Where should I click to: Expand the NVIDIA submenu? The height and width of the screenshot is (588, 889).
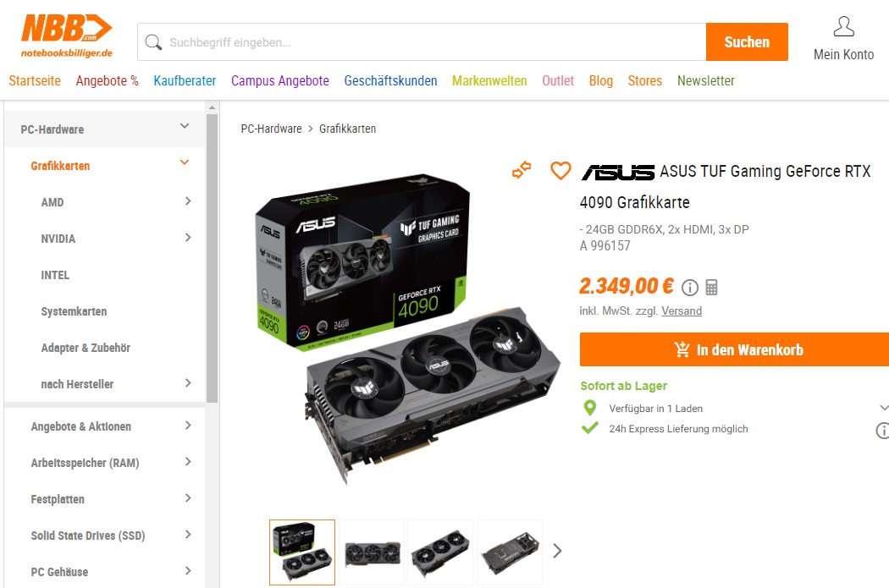point(188,238)
